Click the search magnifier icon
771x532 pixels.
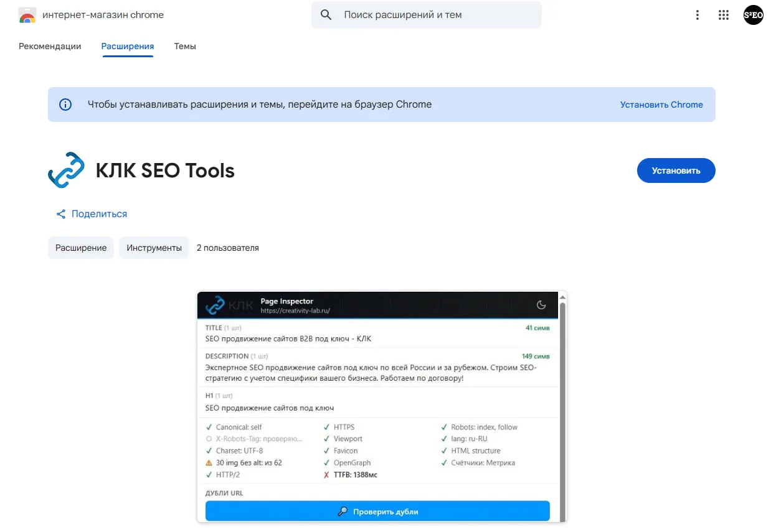[326, 15]
